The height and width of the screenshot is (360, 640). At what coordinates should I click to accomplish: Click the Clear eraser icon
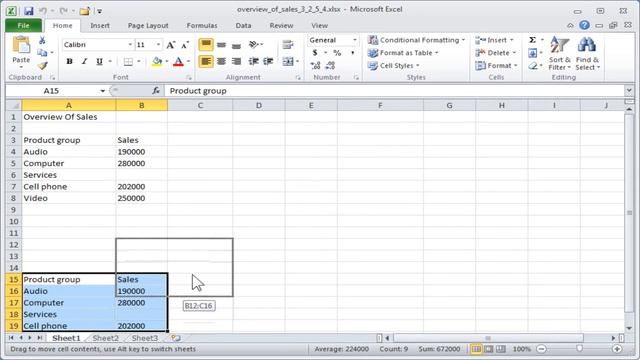coord(532,65)
